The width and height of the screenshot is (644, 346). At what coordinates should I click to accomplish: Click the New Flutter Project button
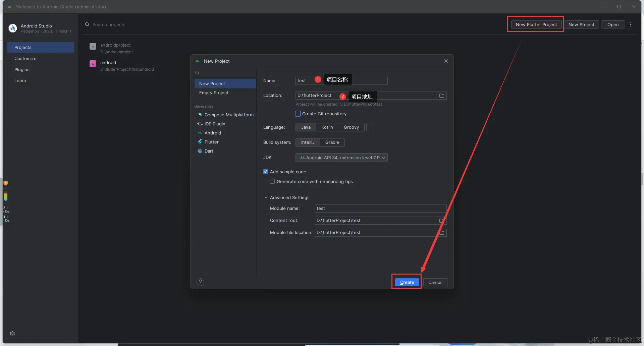[x=536, y=24]
